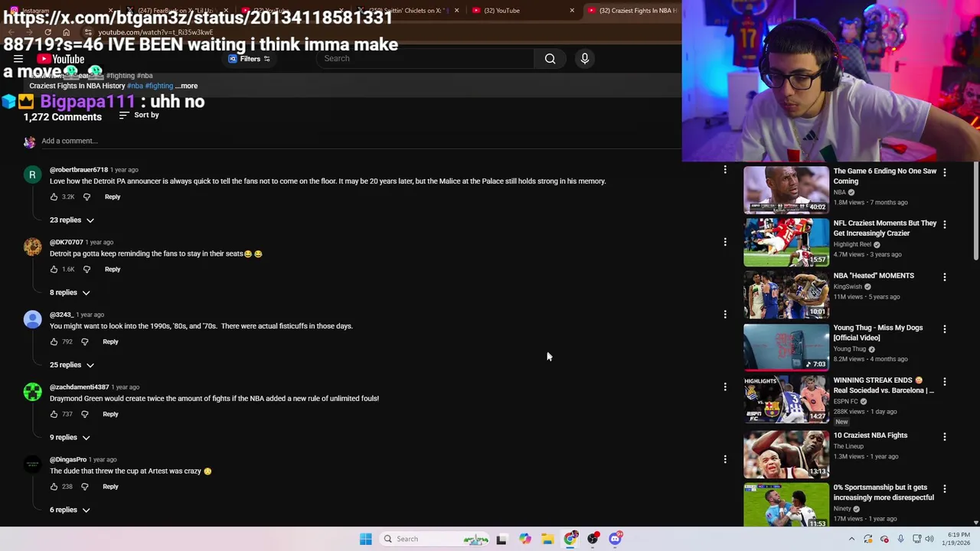Expand the 6 replies thread

tap(70, 510)
